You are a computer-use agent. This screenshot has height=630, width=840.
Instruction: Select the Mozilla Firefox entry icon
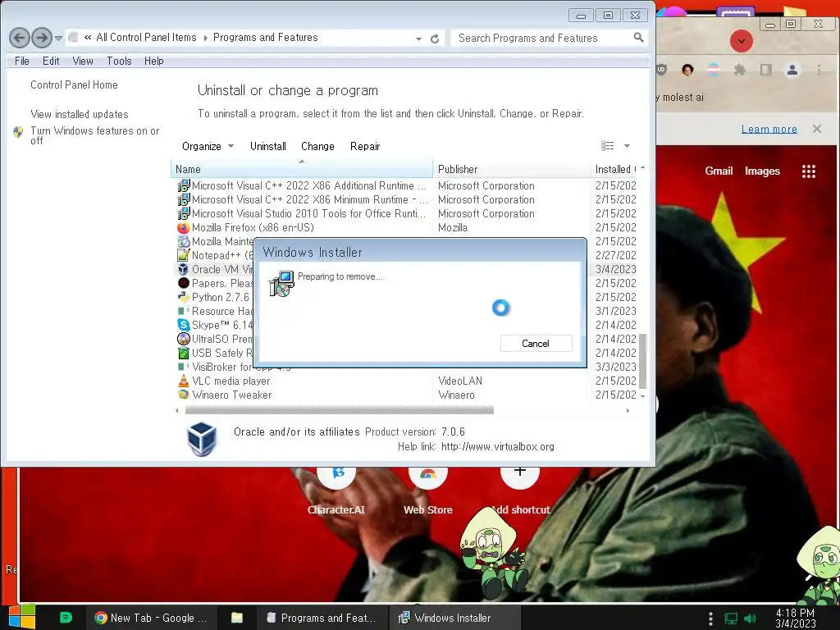(183, 228)
